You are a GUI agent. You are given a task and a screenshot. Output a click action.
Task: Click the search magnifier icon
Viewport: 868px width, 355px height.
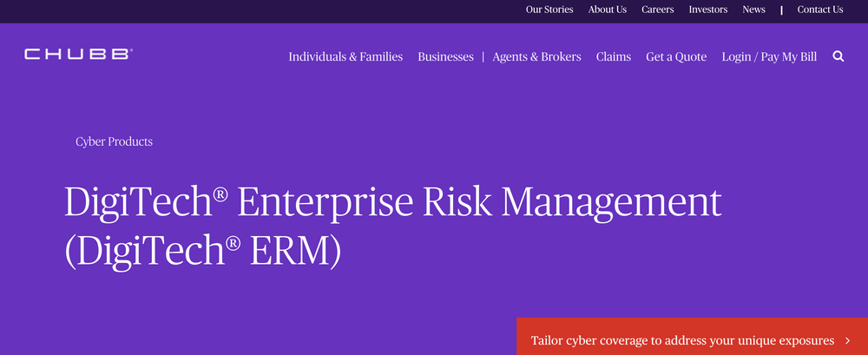tap(838, 56)
